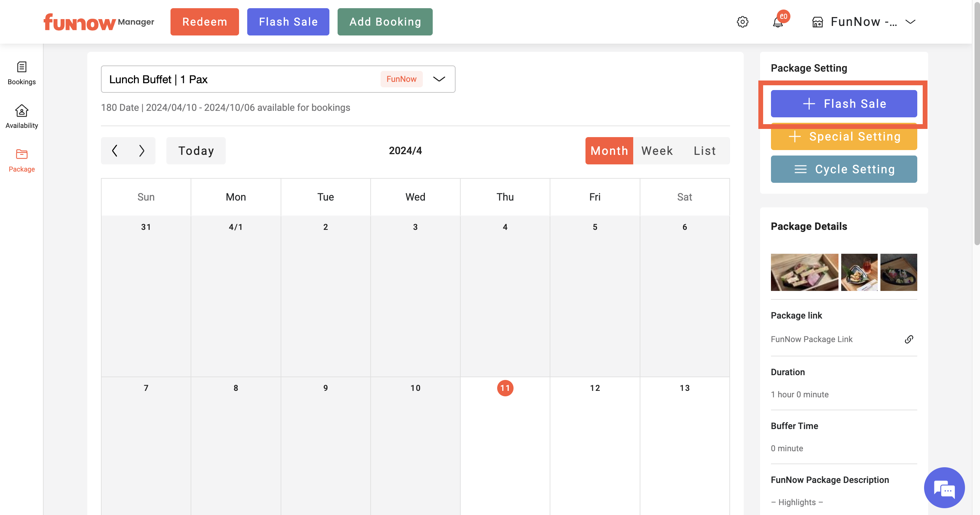Select date 11 on the calendar
Image resolution: width=980 pixels, height=515 pixels.
[505, 388]
